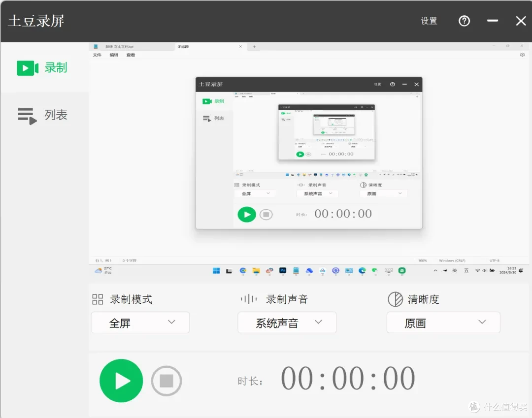The image size is (532, 418).
Task: Minimize the 土豆录屏 main window
Action: pos(492,21)
